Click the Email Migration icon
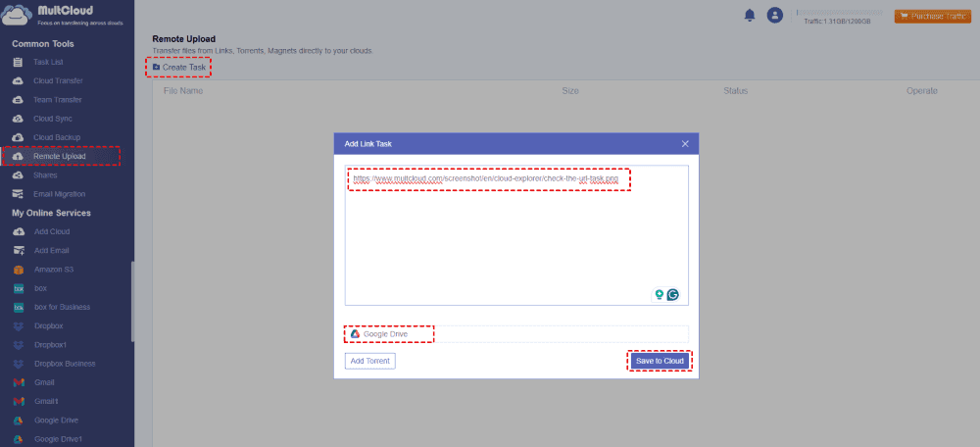Image resolution: width=980 pixels, height=447 pixels. [x=18, y=194]
